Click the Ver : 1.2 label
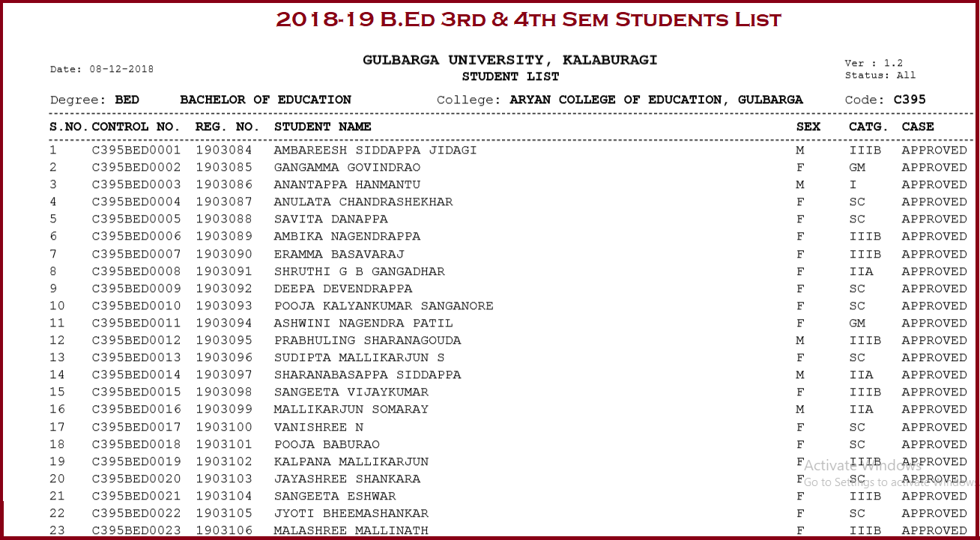Viewport: 980px width, 540px height. click(874, 63)
